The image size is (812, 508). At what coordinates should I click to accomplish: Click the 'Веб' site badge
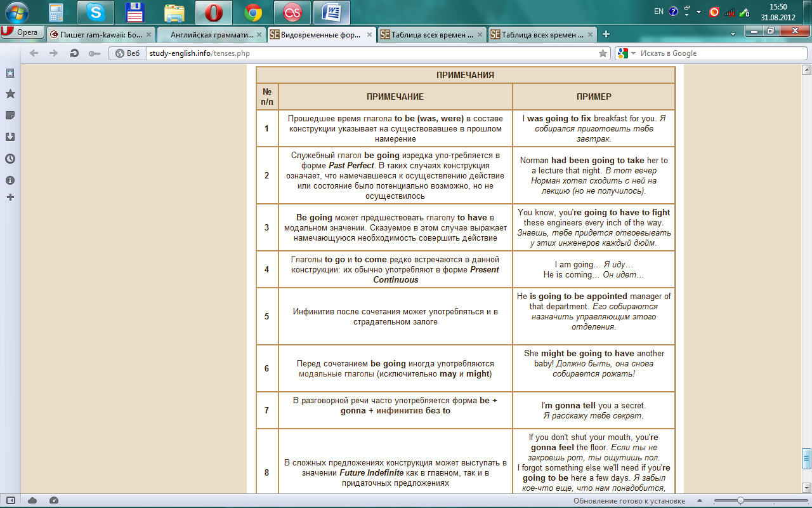click(127, 53)
